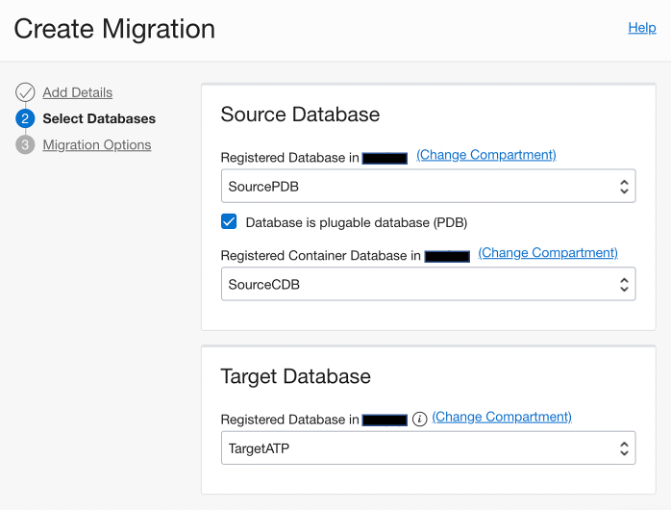Screen dimensions: 672x510
Task: Open the Help link
Action: 642,28
